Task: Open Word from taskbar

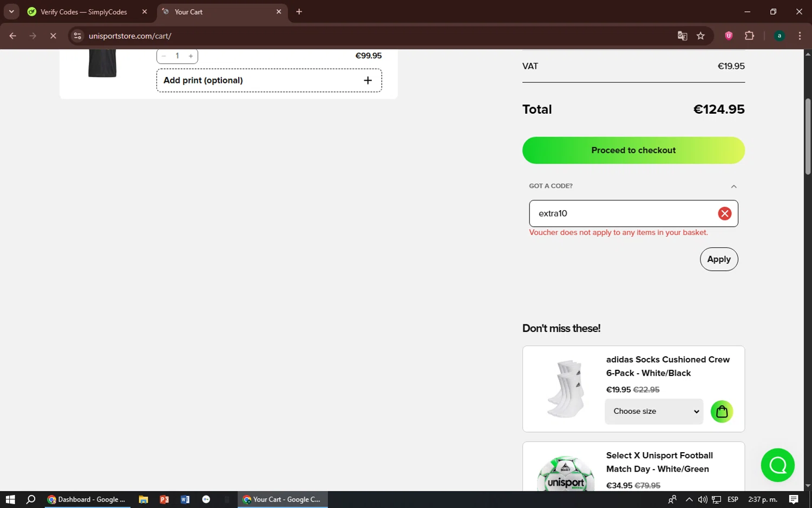Action: click(x=185, y=499)
